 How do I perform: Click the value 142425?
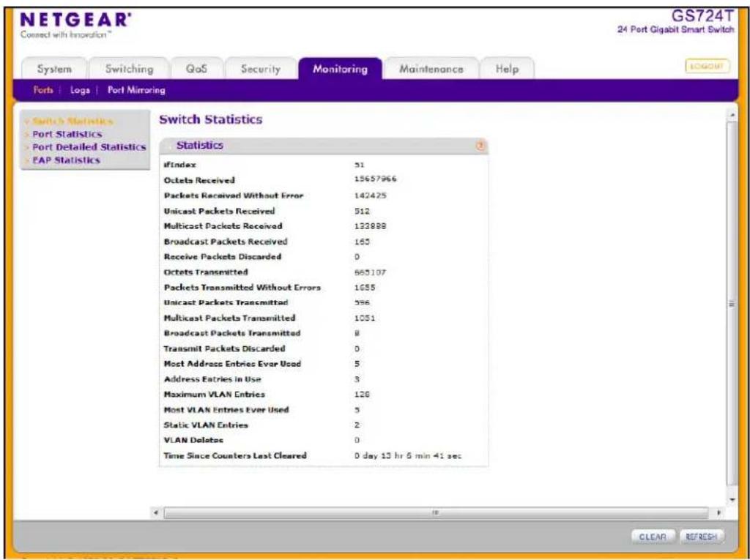tap(370, 195)
